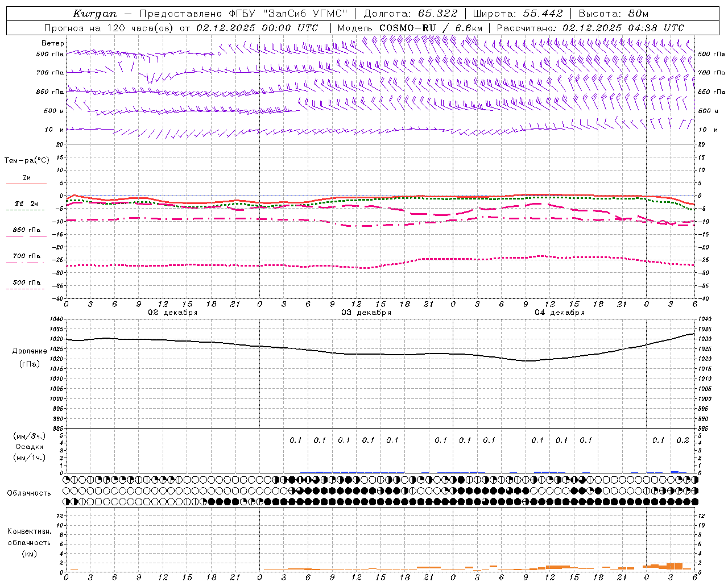Click the 'Конвективн.' convective cloud label
728x582 pixels.
pos(29,532)
